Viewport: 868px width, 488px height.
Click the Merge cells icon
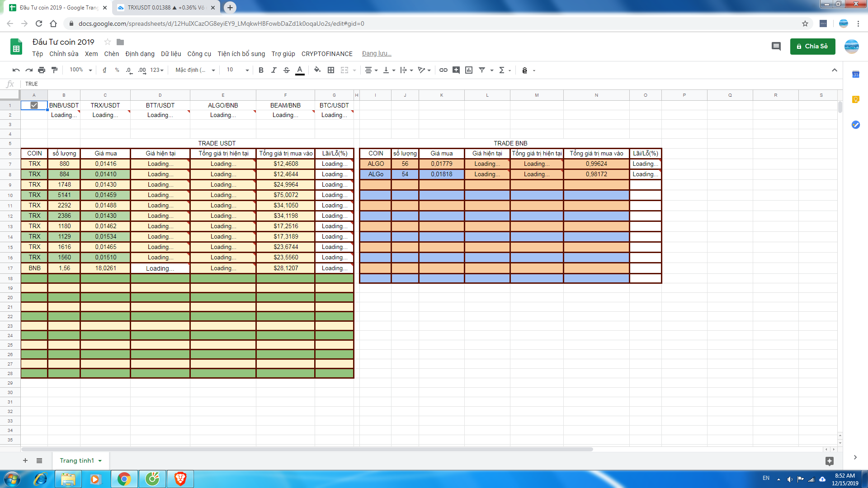(344, 70)
